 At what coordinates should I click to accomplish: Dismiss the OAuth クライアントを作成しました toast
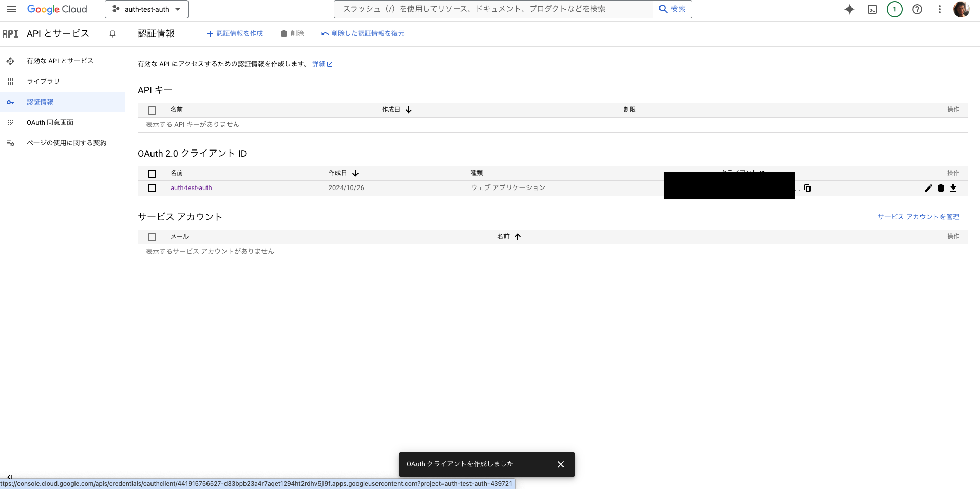560,464
